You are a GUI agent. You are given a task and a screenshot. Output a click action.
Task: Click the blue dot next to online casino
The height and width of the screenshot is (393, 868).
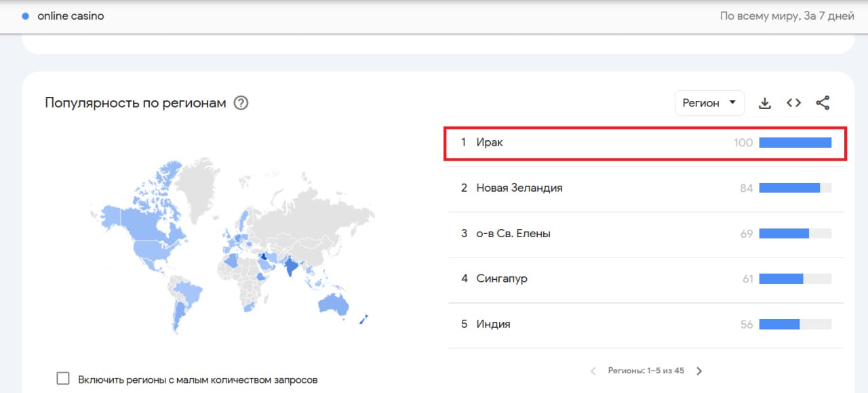[x=25, y=15]
